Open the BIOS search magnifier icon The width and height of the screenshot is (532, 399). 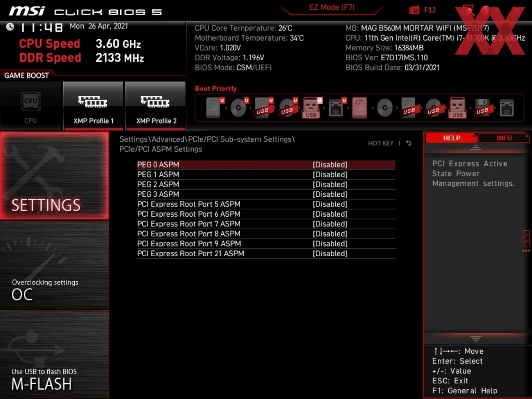(x=468, y=10)
